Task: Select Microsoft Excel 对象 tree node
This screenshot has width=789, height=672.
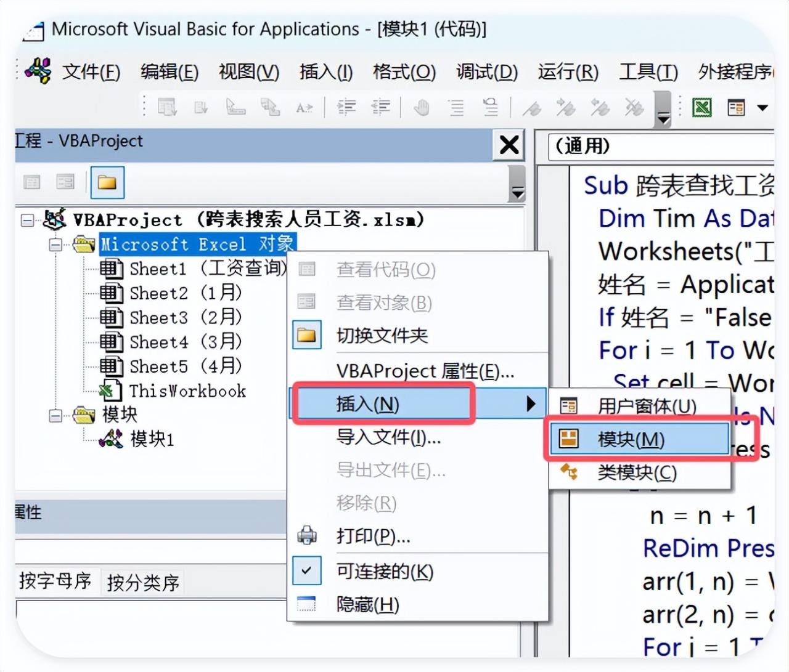Action: point(197,244)
